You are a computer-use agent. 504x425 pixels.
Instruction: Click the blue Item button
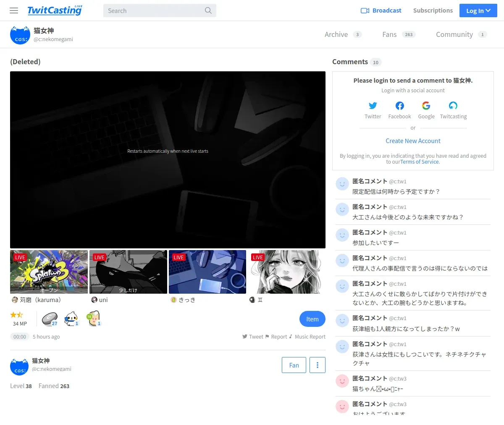[312, 319]
